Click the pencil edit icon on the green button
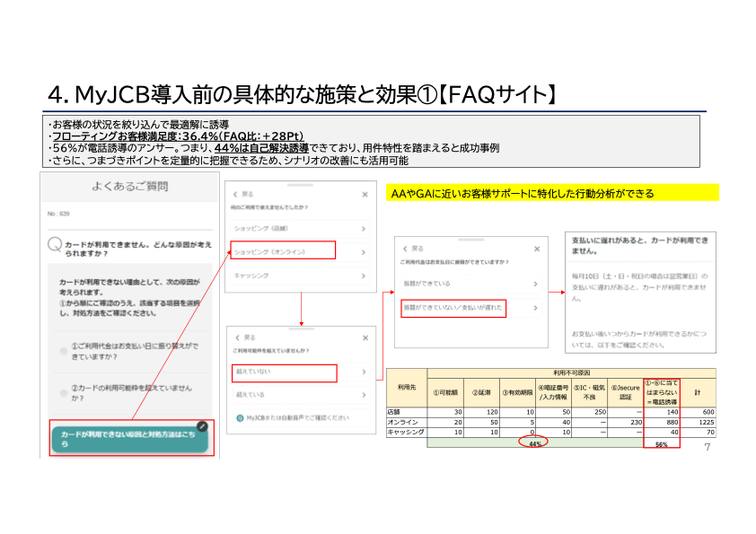This screenshot has width=756, height=534. point(203,426)
